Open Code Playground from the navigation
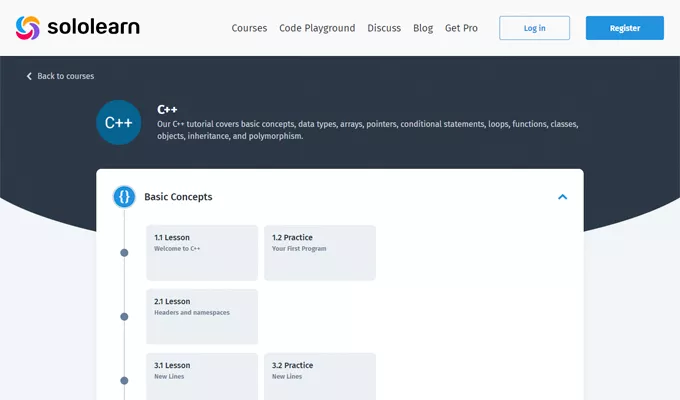This screenshot has width=680, height=400. point(317,28)
